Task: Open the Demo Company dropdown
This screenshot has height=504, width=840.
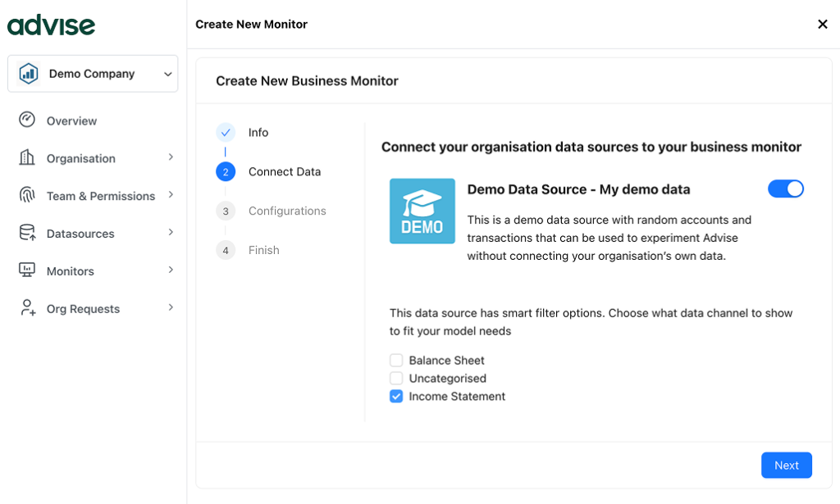Action: pos(93,74)
